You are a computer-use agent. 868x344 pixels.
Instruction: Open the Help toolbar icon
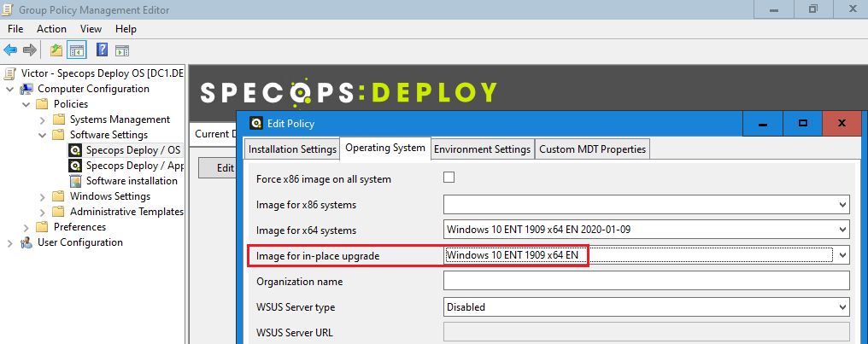click(102, 50)
